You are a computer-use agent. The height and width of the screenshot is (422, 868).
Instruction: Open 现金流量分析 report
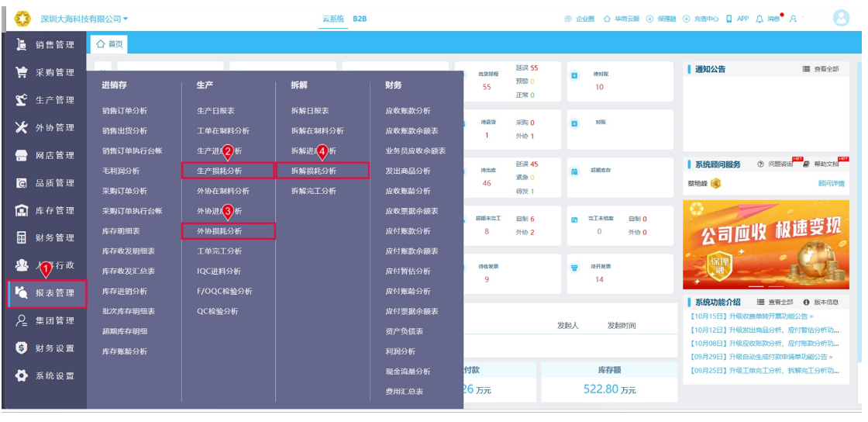click(408, 371)
